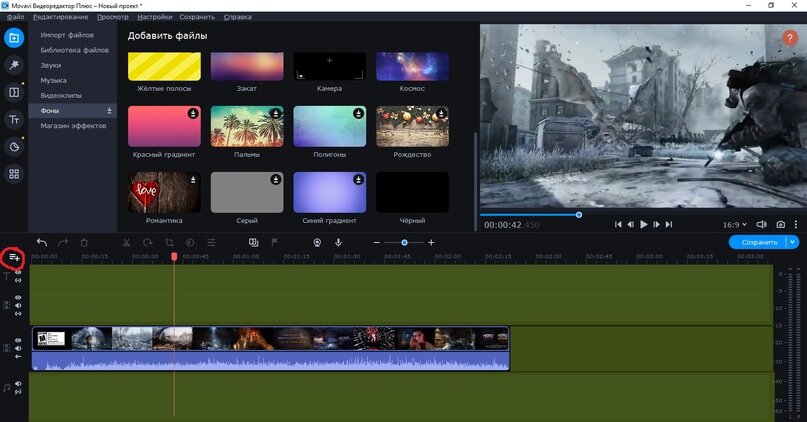The height and width of the screenshot is (422, 807).
Task: Open the stickers tab icon
Action: [x=14, y=147]
